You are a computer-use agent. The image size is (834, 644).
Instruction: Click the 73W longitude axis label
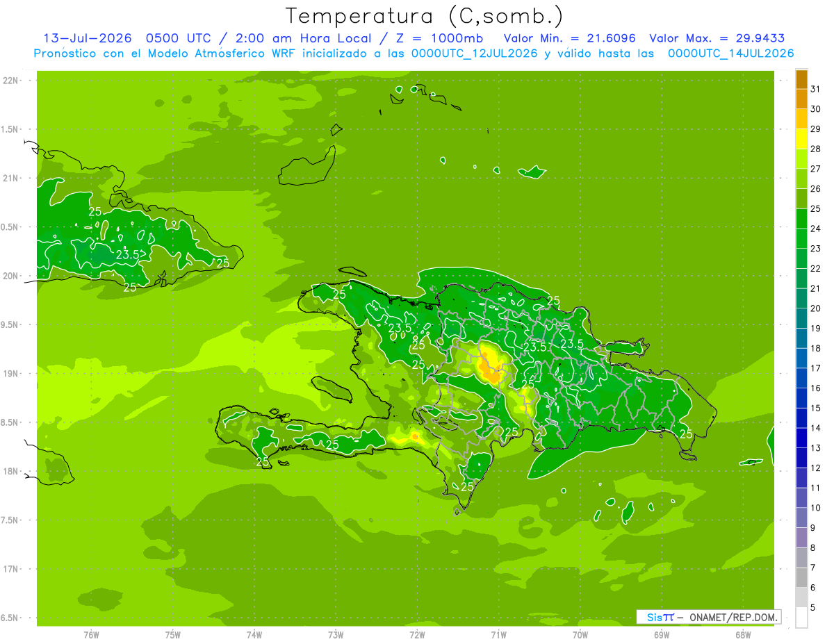(336, 635)
